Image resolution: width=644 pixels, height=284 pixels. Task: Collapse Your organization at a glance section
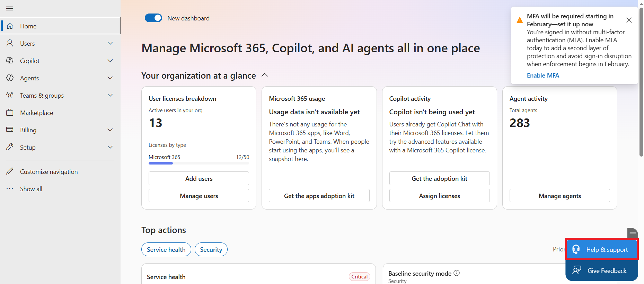(x=265, y=75)
